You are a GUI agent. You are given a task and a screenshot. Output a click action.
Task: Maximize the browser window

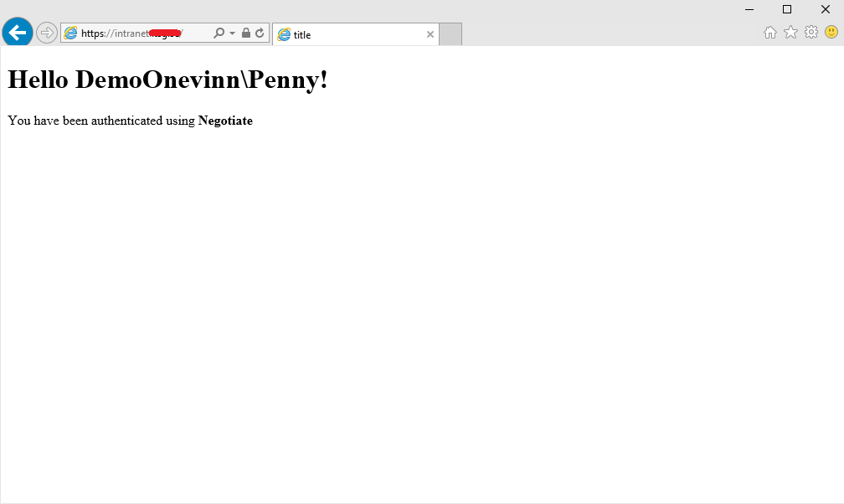coord(787,9)
